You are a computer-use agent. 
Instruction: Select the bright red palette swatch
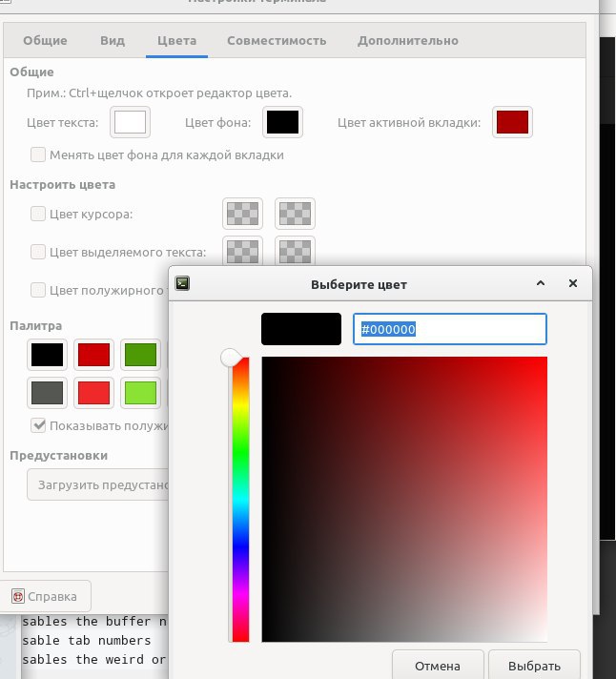tap(93, 393)
